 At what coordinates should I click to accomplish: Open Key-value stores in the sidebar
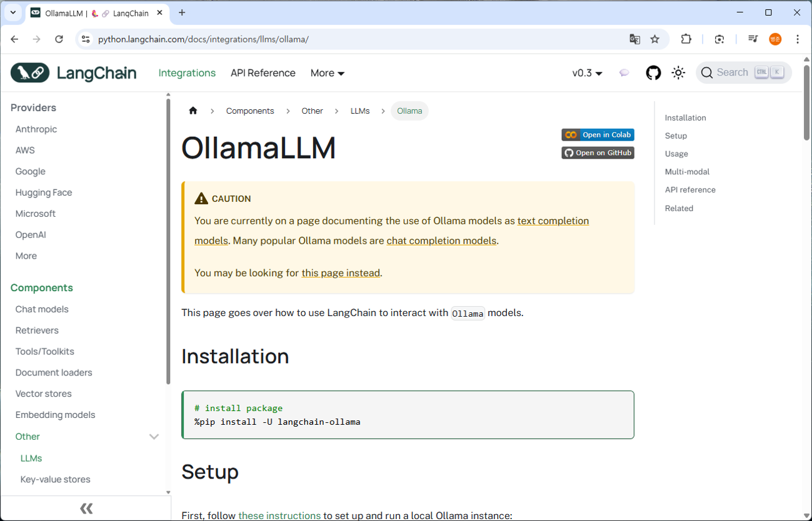point(56,480)
